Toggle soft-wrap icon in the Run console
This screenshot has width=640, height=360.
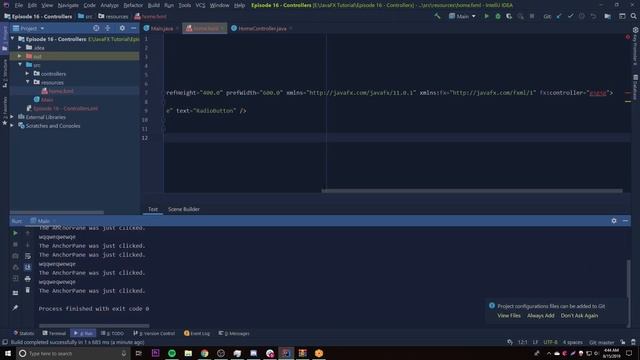[x=28, y=256]
